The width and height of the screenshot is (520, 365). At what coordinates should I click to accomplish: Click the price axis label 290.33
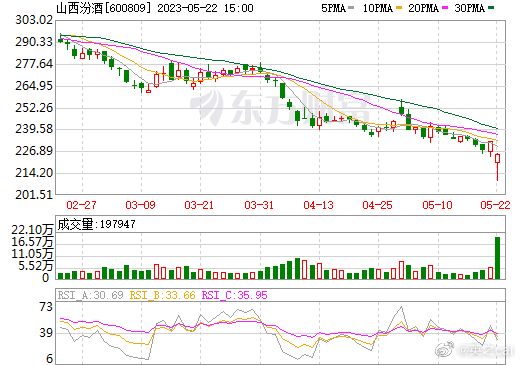[x=34, y=42]
